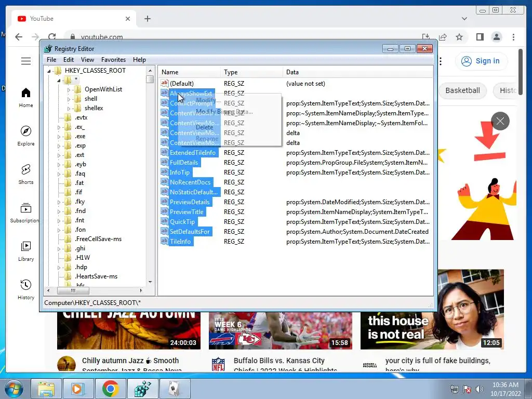The width and height of the screenshot is (532, 399).
Task: Click the InfoTip value icon
Action: pos(165,172)
